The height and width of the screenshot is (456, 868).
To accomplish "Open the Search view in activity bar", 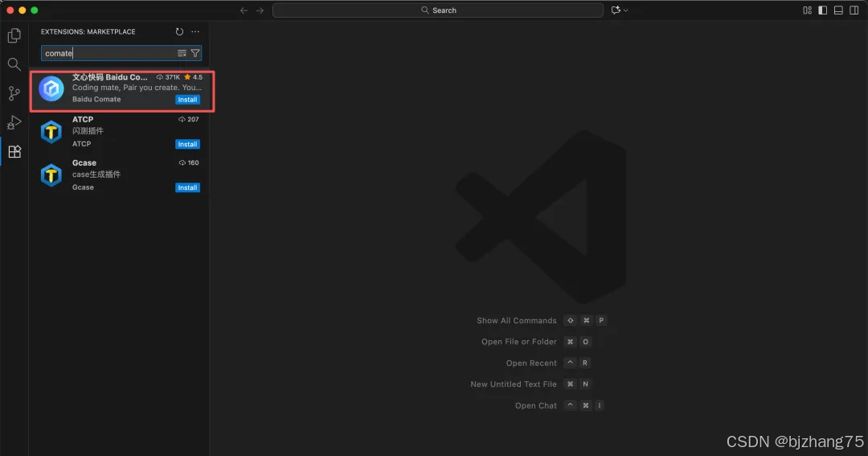I will tap(14, 64).
